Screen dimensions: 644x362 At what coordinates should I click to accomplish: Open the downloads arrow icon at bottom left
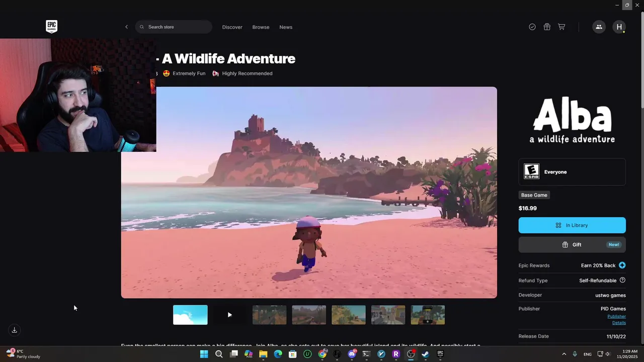tap(15, 330)
